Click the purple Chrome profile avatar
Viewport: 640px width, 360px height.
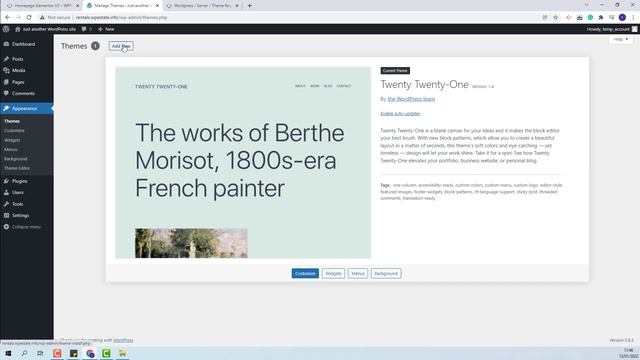(x=622, y=18)
